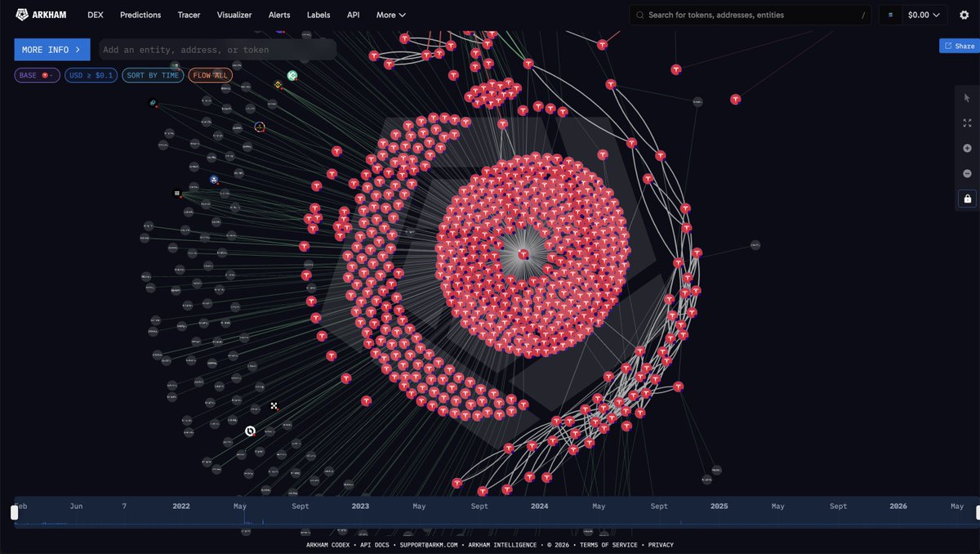The height and width of the screenshot is (554, 980).
Task: Click the 2026 label on the timeline
Action: (898, 507)
